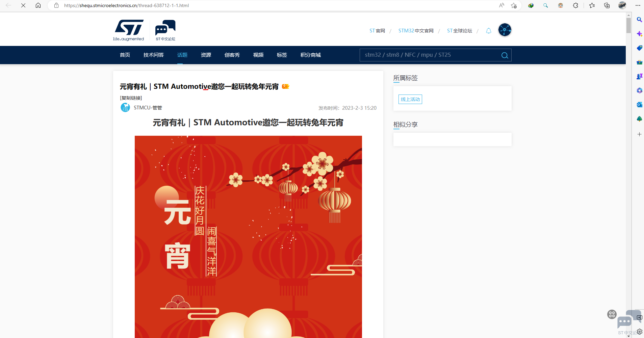
Task: Open the 技术问答 navigation item
Action: [x=154, y=55]
